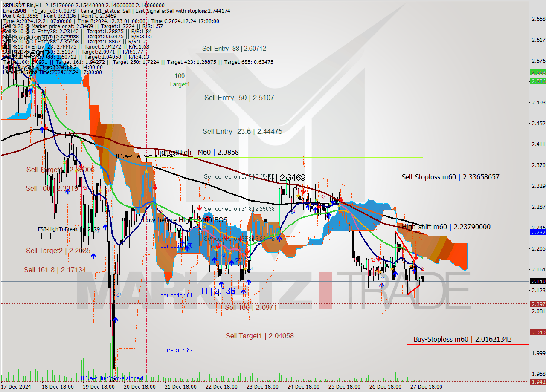Click the Sell Target1 2.04058 label

tap(260, 336)
